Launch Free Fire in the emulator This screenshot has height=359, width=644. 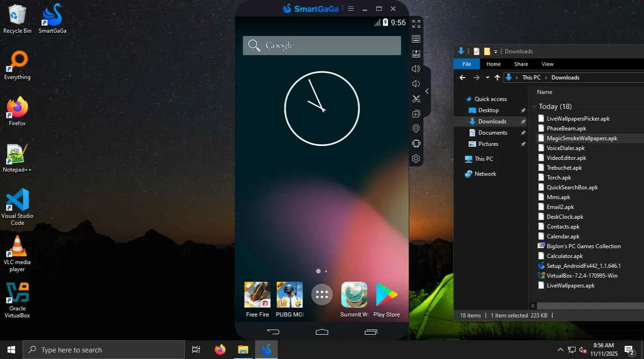(257, 300)
